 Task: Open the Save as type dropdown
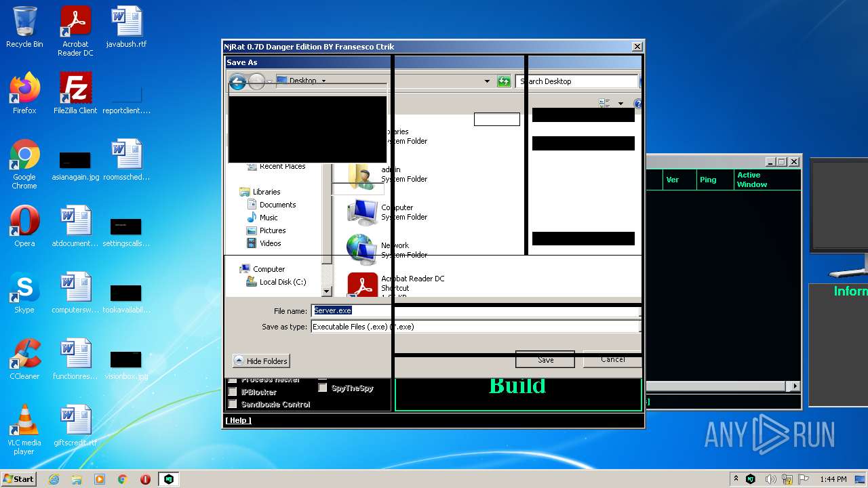(475, 327)
